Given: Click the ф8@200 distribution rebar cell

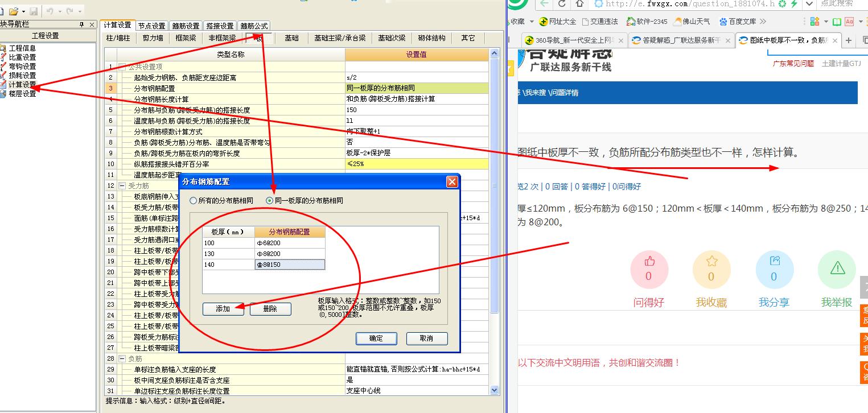Looking at the screenshot, I should pos(290,254).
